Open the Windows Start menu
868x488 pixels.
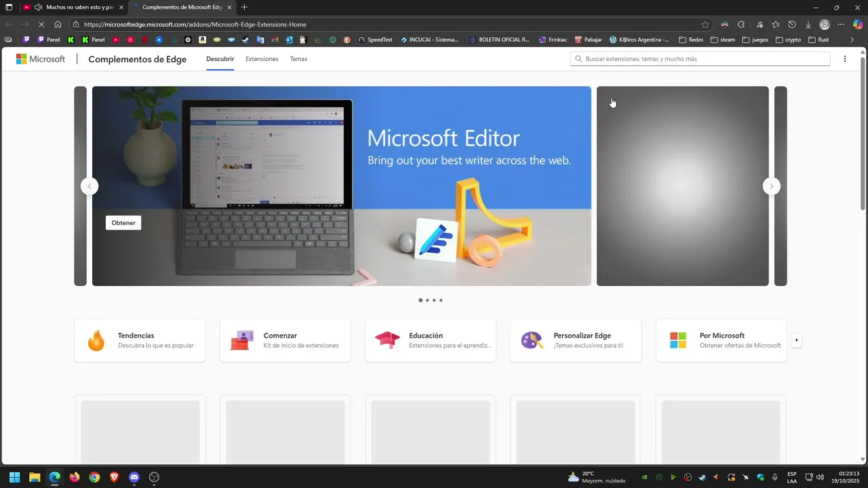pos(14,477)
